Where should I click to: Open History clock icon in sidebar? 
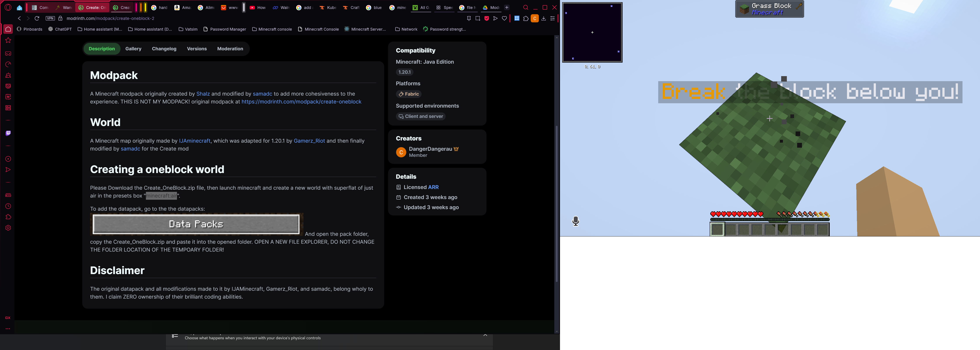[x=8, y=206]
